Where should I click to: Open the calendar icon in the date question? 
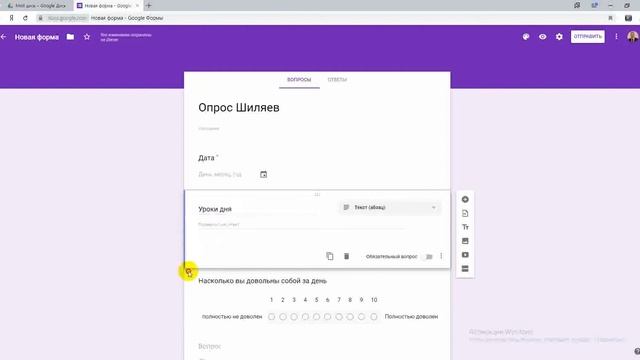(264, 174)
